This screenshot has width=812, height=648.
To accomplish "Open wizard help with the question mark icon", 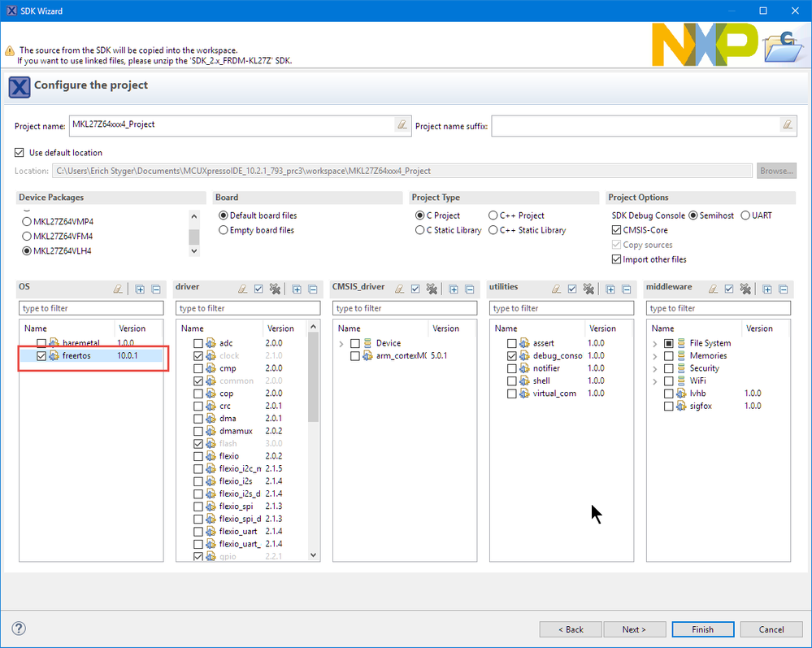I will click(19, 628).
